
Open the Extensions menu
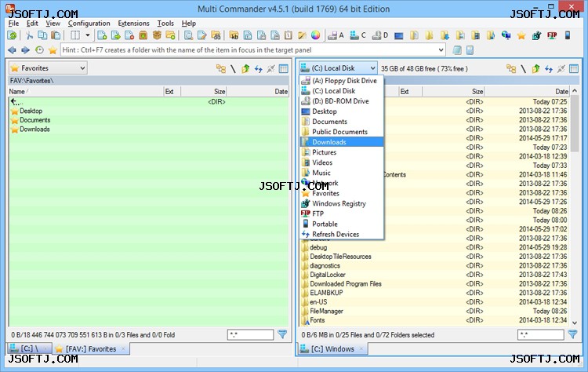pos(133,24)
